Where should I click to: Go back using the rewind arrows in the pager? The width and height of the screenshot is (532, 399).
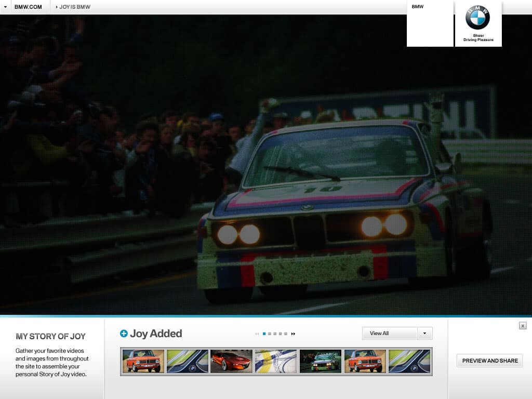pos(257,334)
